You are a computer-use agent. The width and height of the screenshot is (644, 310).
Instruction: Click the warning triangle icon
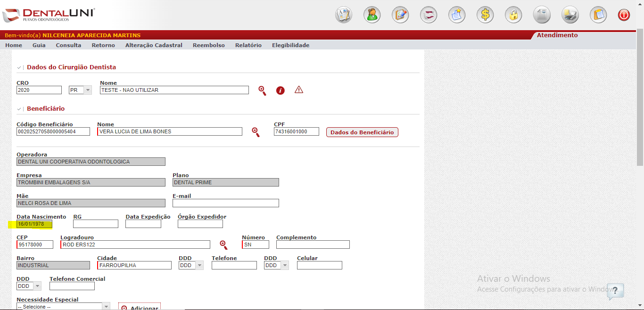point(299,90)
